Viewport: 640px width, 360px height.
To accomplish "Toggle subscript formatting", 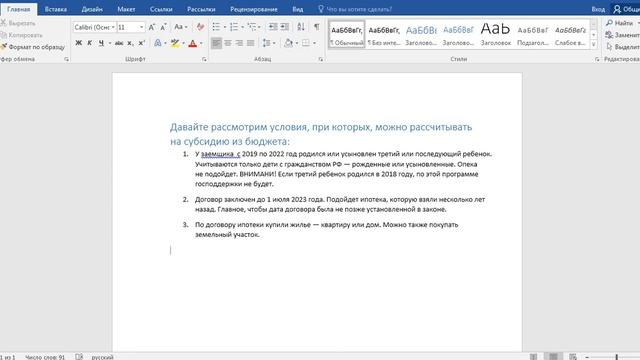I will (130, 43).
